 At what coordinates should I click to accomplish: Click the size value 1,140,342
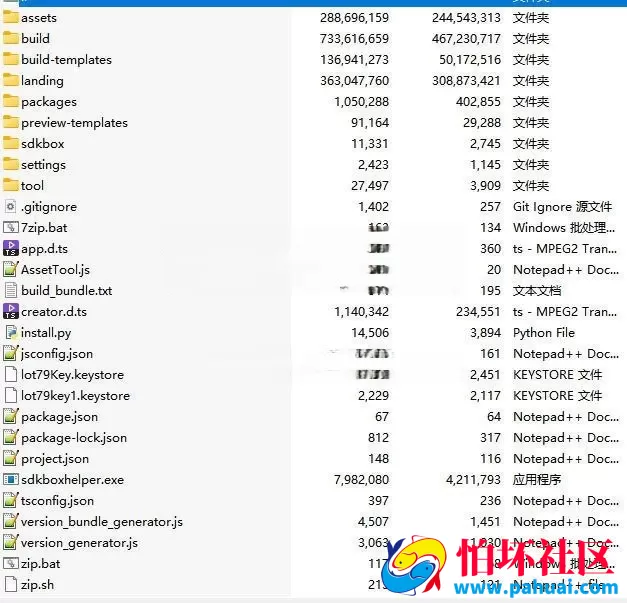pyautogui.click(x=361, y=311)
